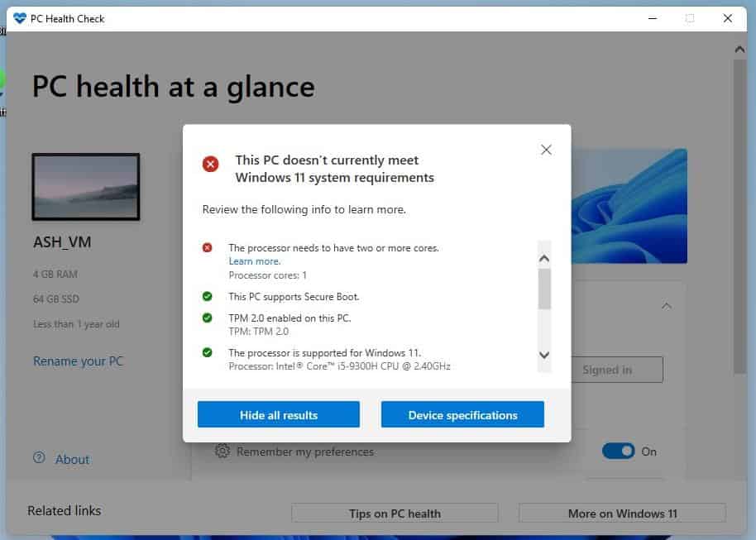Click the red error icon in the dialog header
The width and height of the screenshot is (756, 540).
(x=210, y=164)
